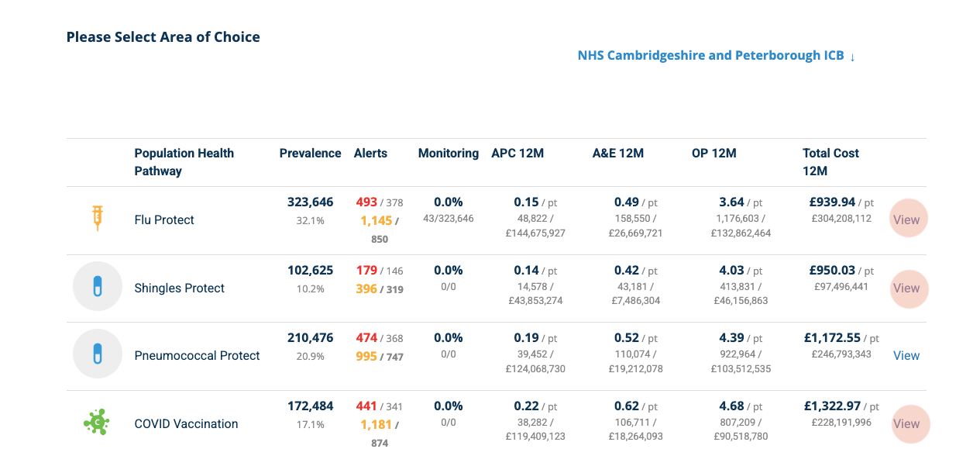Open the Pneumococcal Protect View link
Screen dimensions: 980x456
[906, 355]
